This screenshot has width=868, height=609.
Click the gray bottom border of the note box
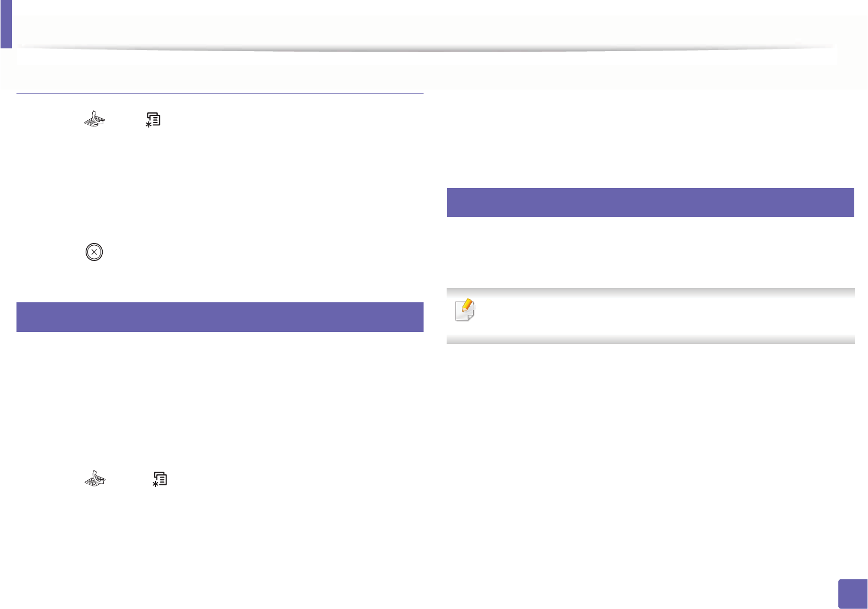(650, 340)
